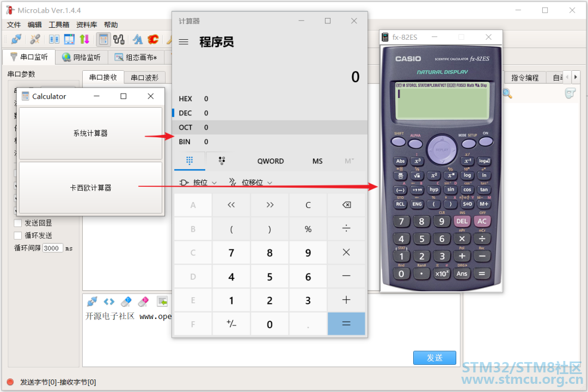Screen dimensions: 588x392
Task: Click the broken chain disconnect icon
Action: pyautogui.click(x=35, y=39)
